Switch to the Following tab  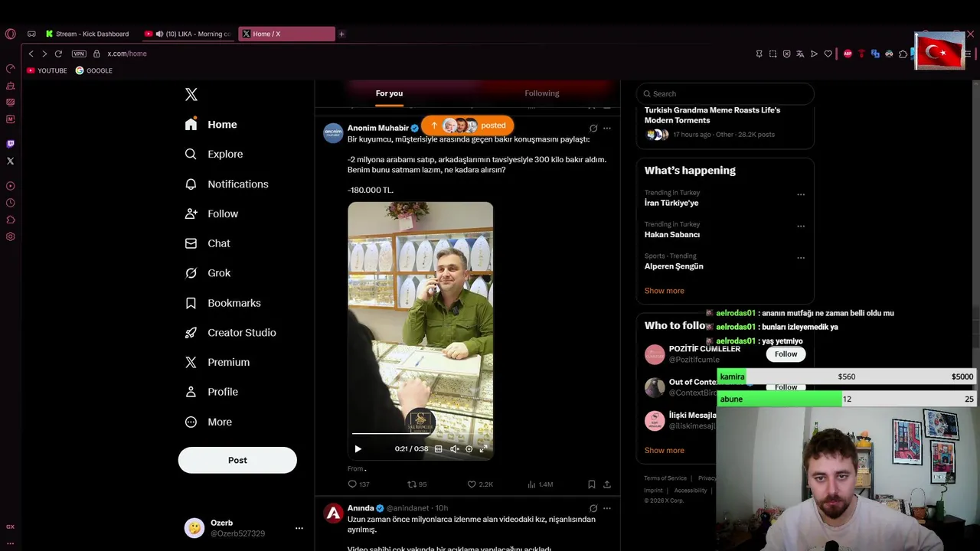pyautogui.click(x=542, y=93)
